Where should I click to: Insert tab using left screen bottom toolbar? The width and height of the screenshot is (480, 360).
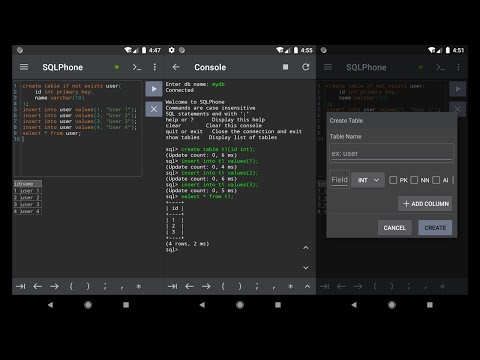click(x=21, y=286)
